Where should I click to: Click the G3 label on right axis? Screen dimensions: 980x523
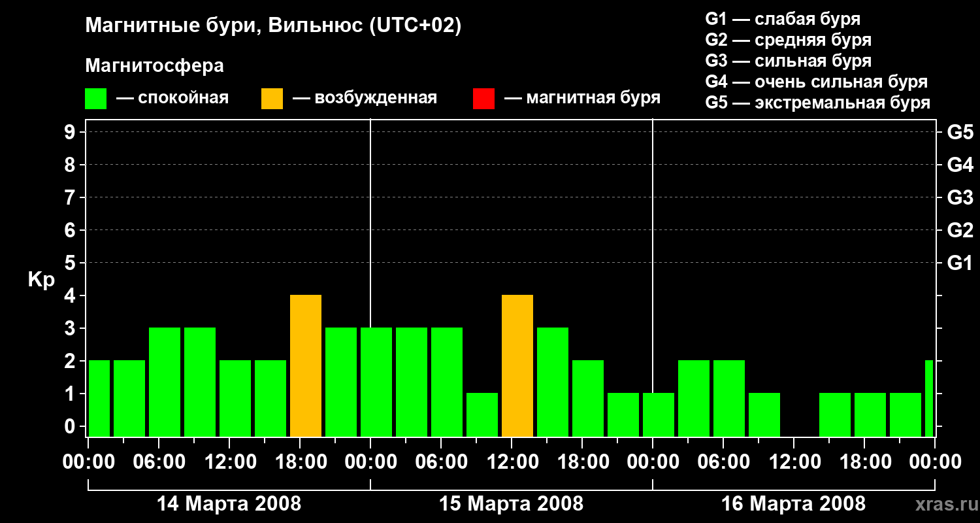960,197
